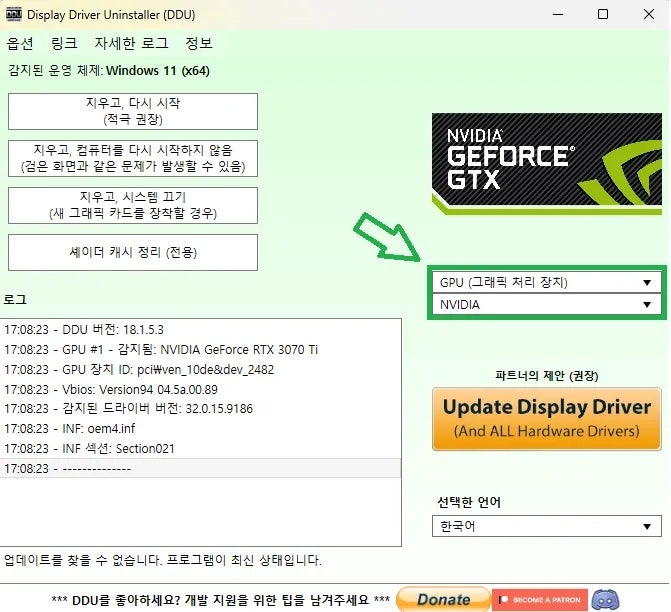Close the DDU window

[x=649, y=14]
